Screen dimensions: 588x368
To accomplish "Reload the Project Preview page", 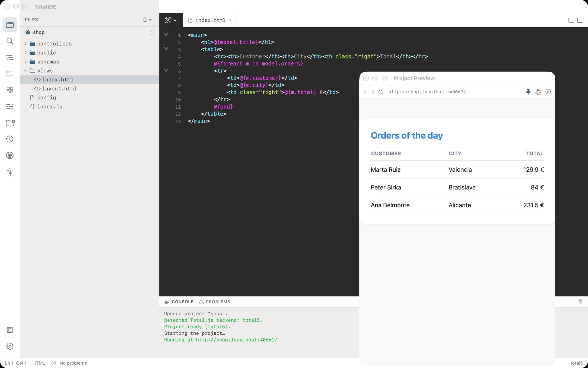I will click(x=381, y=92).
